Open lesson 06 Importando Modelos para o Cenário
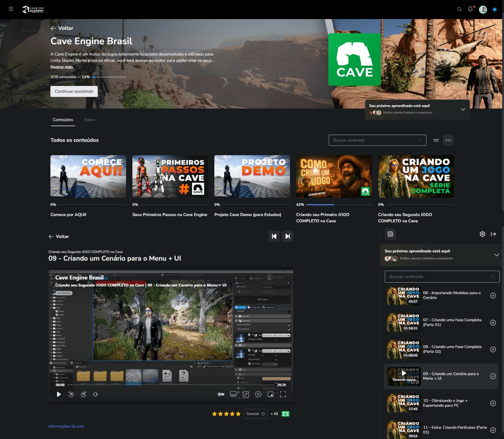 pyautogui.click(x=441, y=295)
